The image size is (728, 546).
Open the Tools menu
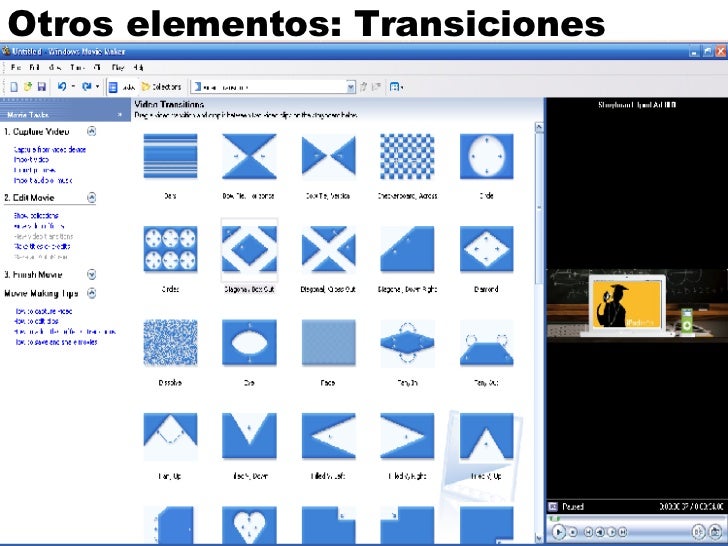(x=77, y=67)
